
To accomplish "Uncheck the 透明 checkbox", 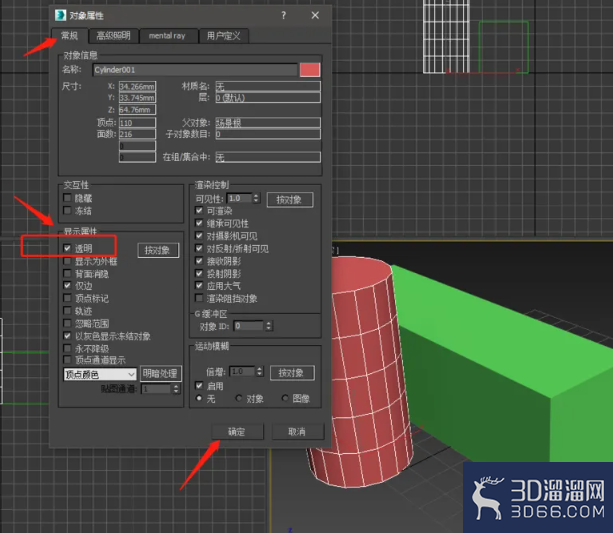I will pos(67,248).
